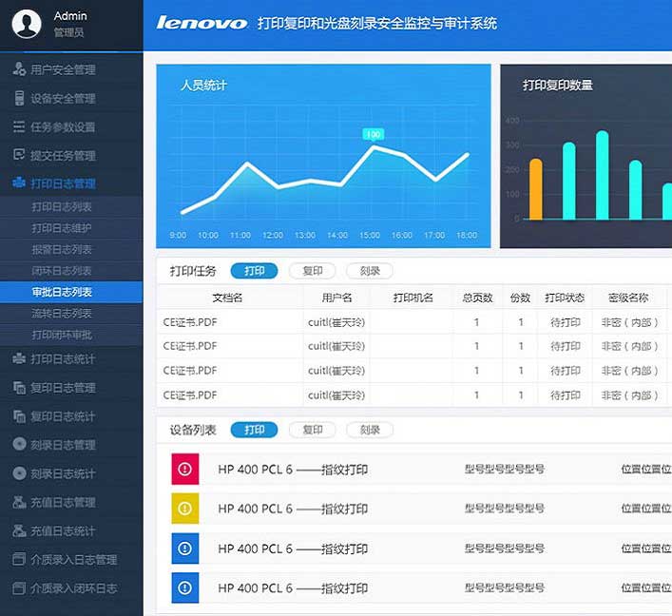Click the Lenovo logo in header
Viewport: 672px width, 616px height.
coord(202,23)
